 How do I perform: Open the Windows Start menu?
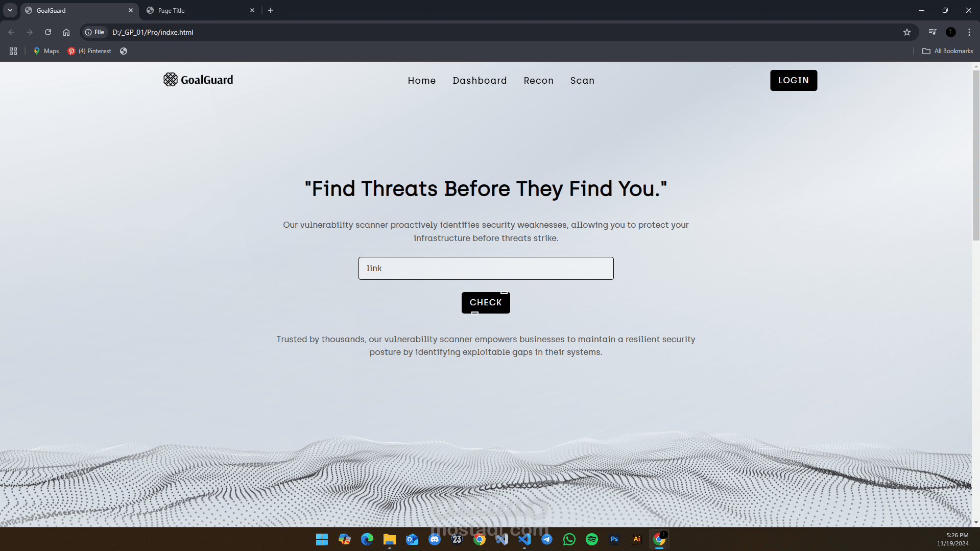pyautogui.click(x=322, y=539)
